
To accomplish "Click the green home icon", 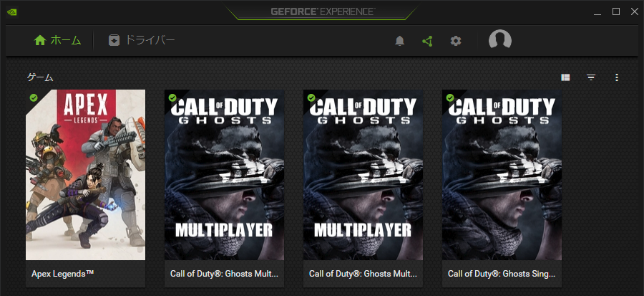I will [40, 40].
